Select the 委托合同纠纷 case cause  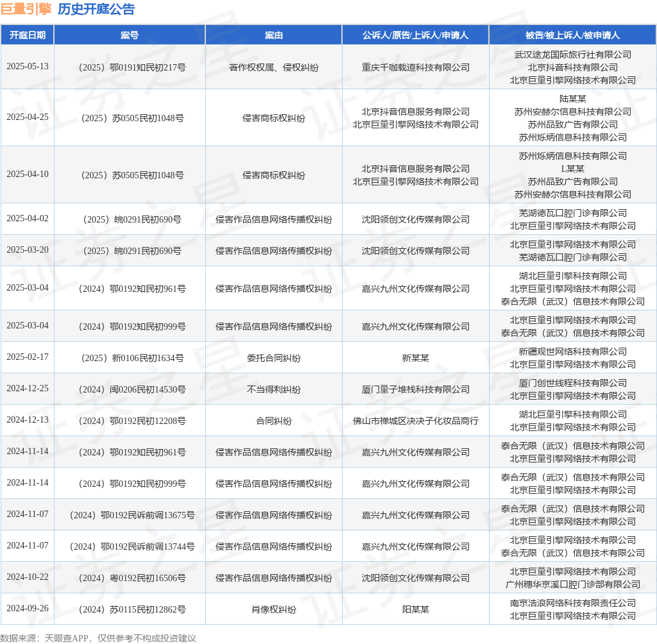(x=273, y=359)
